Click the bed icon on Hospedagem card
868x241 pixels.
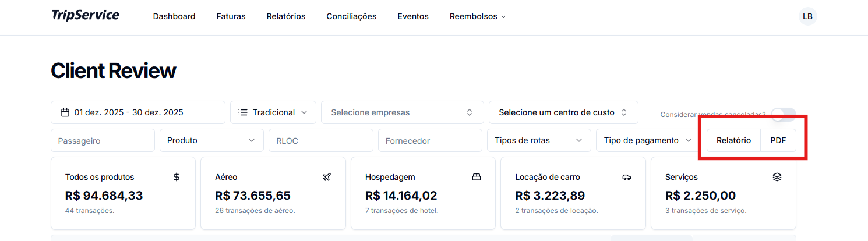click(477, 177)
